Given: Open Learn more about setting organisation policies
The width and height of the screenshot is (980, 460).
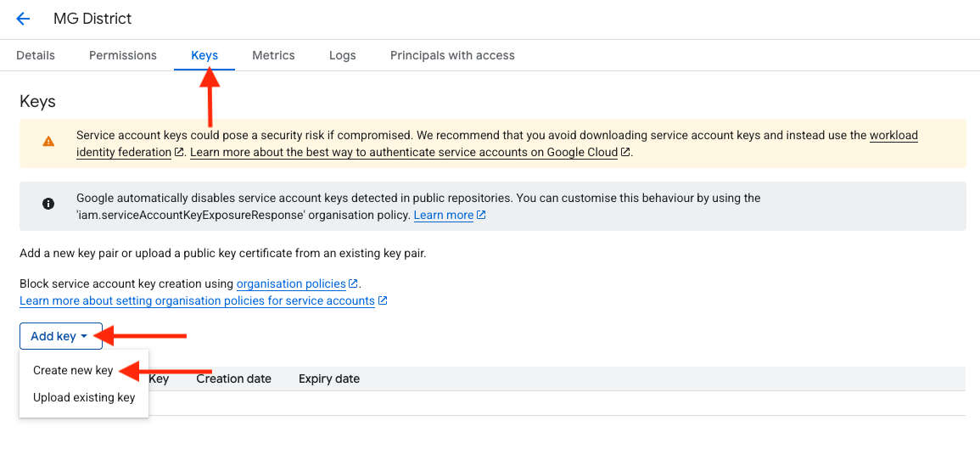Looking at the screenshot, I should click(x=197, y=301).
